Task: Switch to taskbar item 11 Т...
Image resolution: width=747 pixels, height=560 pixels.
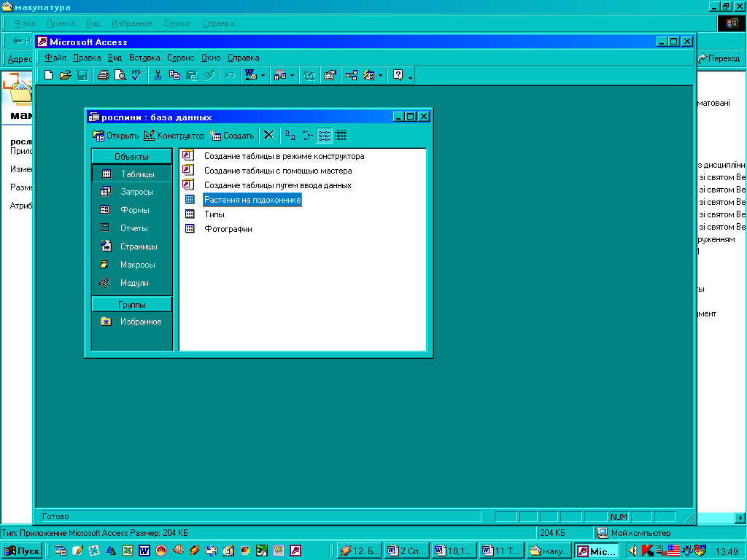Action: [502, 551]
